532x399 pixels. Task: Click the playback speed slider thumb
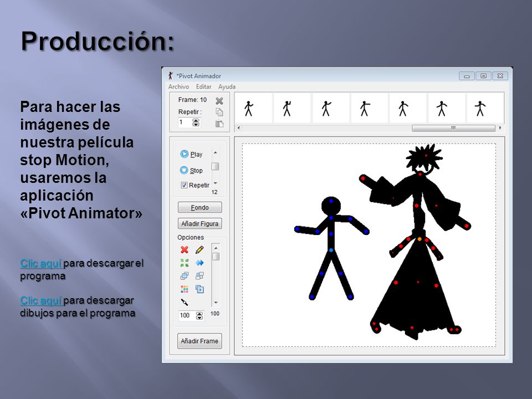point(215,166)
